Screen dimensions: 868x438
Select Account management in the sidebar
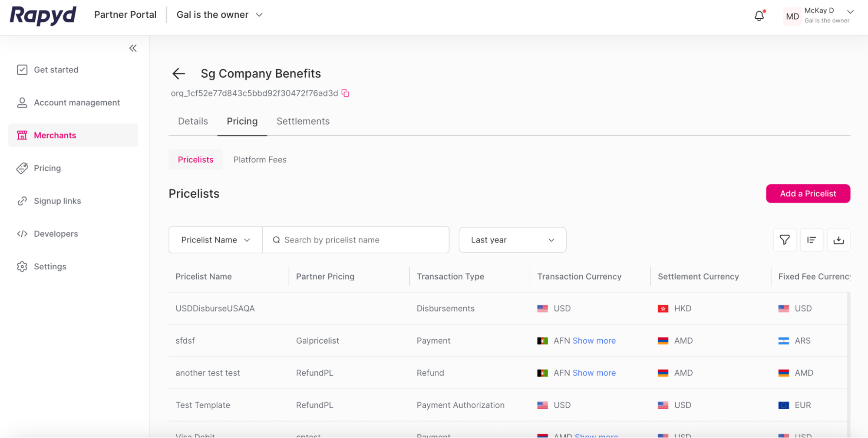(x=77, y=103)
